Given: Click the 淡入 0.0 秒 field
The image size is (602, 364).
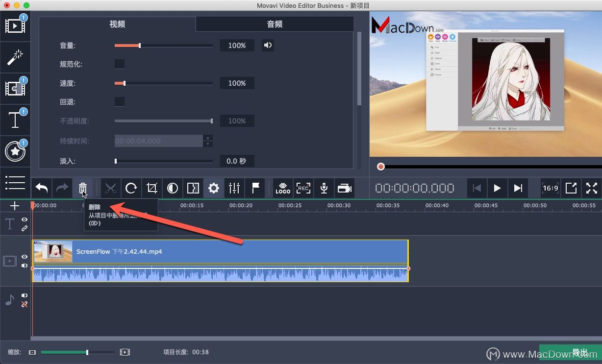Looking at the screenshot, I should (x=237, y=161).
